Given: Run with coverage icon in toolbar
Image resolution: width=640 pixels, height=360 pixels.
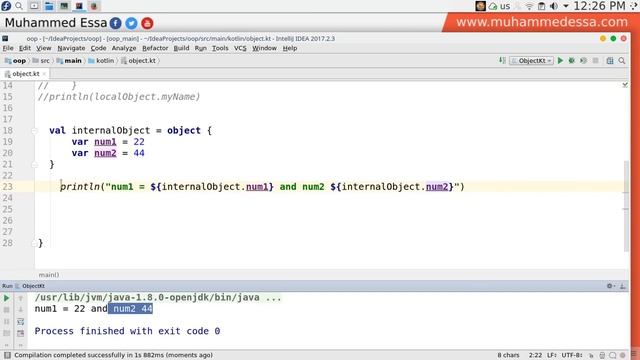Looking at the screenshot, I should tap(583, 60).
